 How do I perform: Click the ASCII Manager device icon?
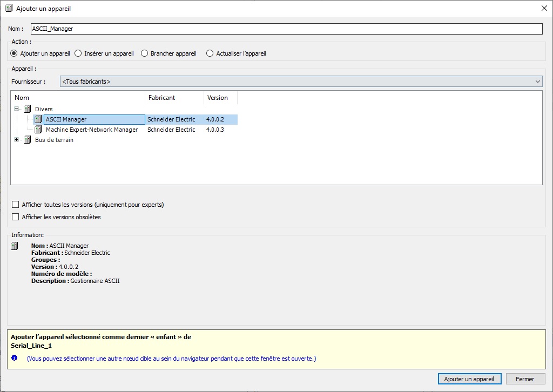click(38, 119)
